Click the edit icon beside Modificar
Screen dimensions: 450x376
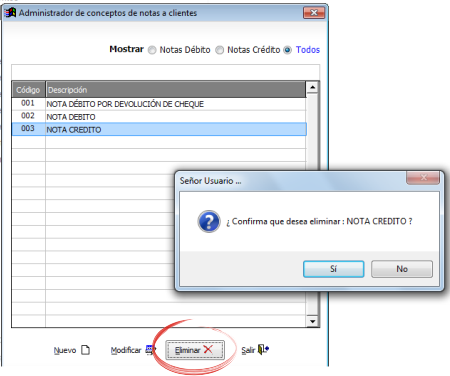pyautogui.click(x=150, y=350)
